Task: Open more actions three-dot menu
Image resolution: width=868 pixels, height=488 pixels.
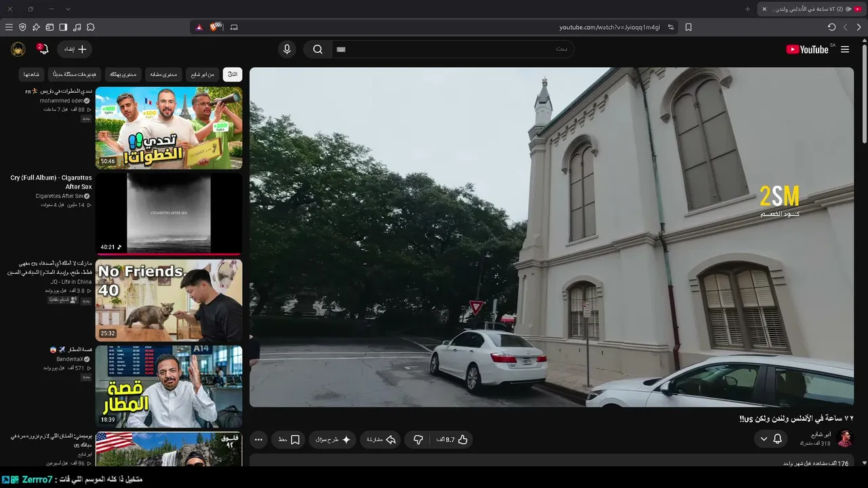Action: click(258, 440)
